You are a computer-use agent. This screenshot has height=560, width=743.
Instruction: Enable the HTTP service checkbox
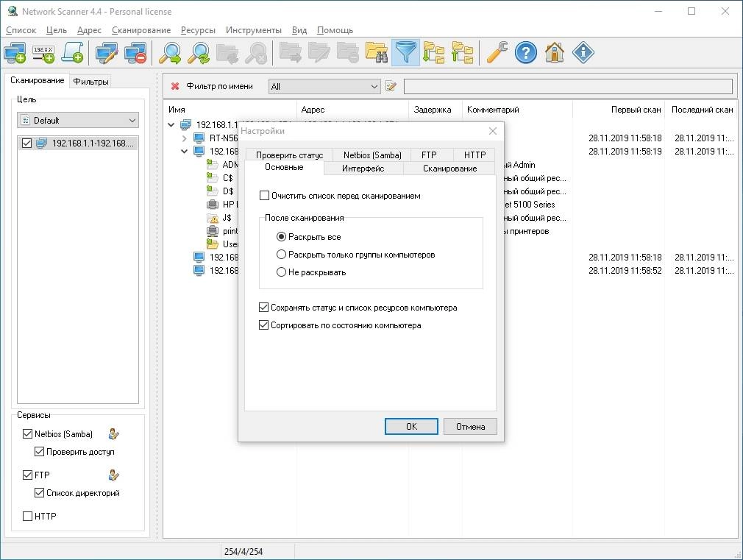(27, 517)
